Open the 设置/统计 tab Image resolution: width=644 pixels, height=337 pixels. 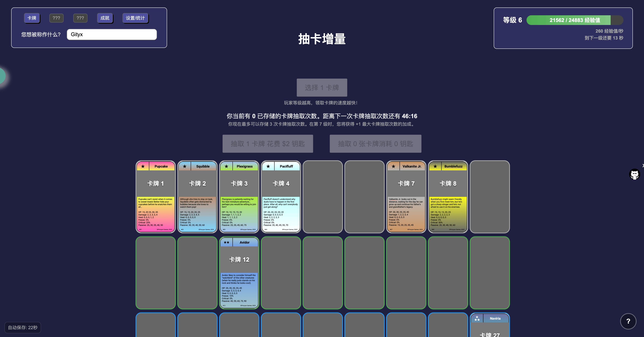(135, 18)
